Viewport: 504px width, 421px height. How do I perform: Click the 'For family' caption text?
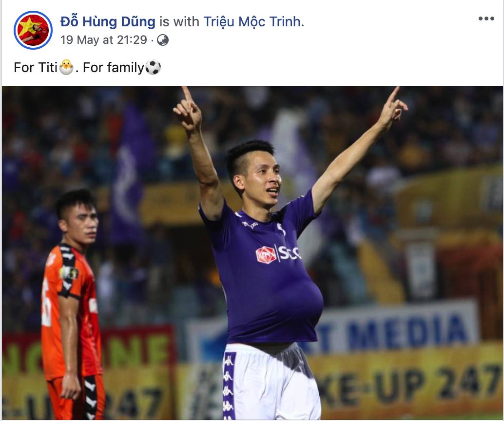114,68
